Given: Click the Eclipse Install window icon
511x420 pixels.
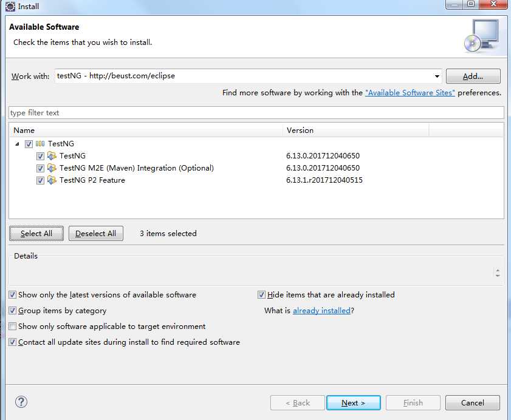Looking at the screenshot, I should 10,6.
